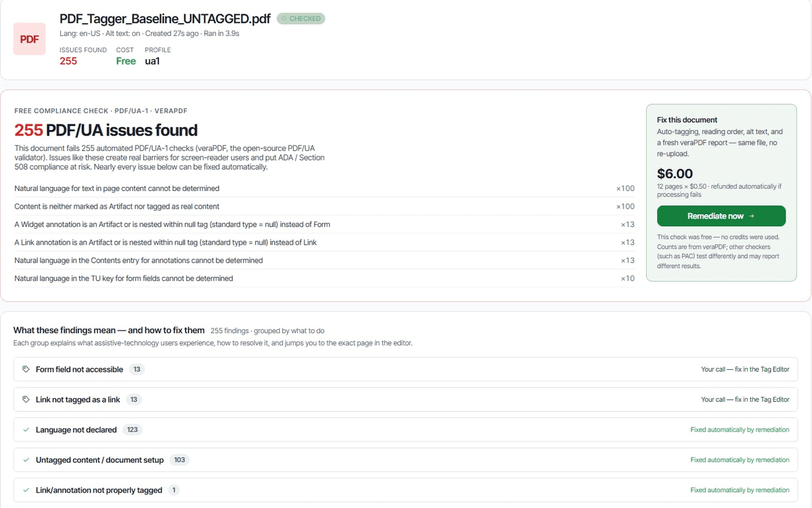Viewport: 812px width, 508px height.
Task: Expand the Link not tagged as a link group
Action: [x=405, y=400]
